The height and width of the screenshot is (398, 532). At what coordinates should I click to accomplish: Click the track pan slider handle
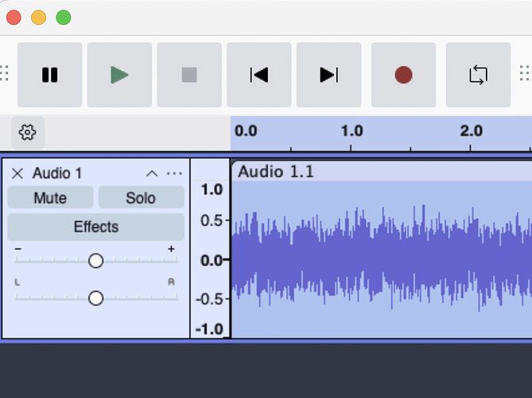click(95, 298)
